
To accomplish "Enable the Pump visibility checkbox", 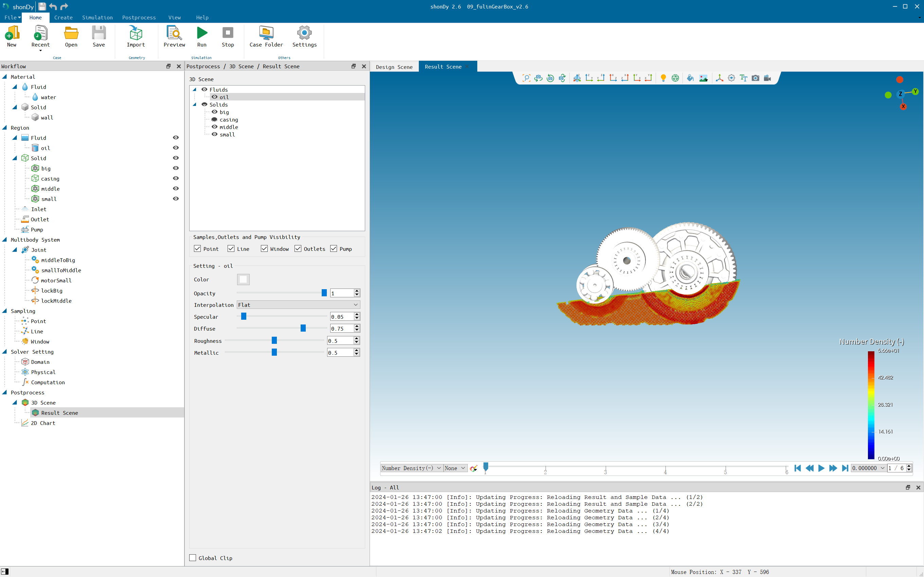I will (333, 248).
